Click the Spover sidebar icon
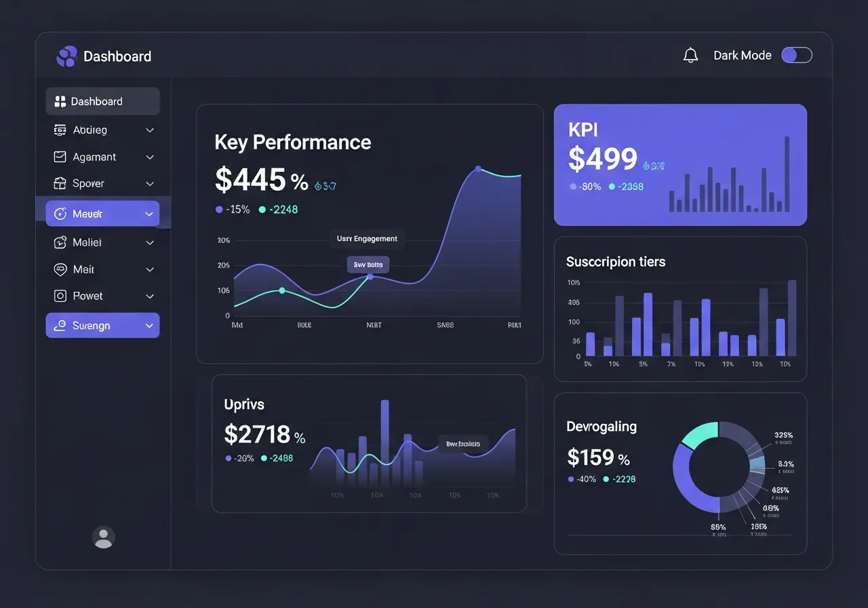The width and height of the screenshot is (868, 608). [60, 183]
